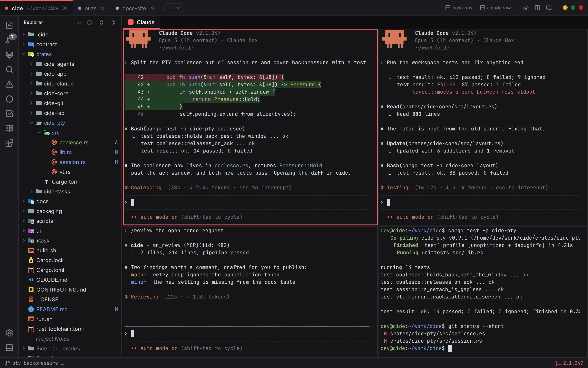588x368 pixels.
Task: Collapse the crates folder
Action: pyautogui.click(x=23, y=54)
